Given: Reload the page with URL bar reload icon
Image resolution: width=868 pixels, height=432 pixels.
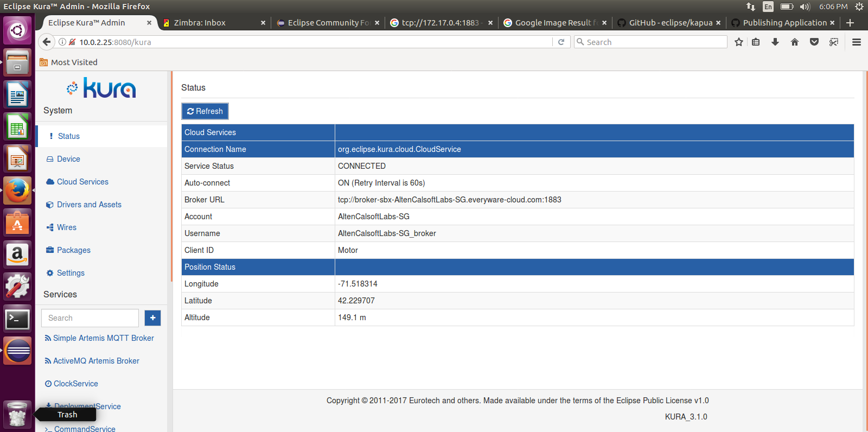Looking at the screenshot, I should point(561,42).
